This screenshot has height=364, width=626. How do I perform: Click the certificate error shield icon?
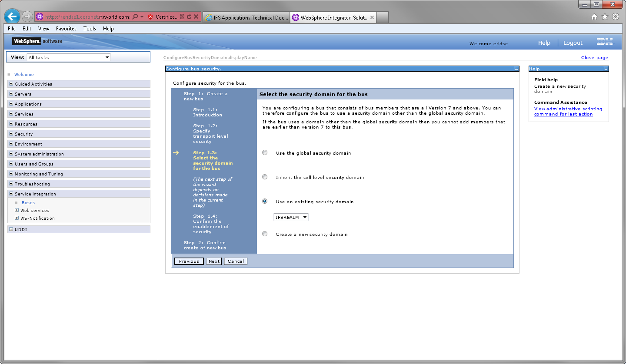(150, 17)
